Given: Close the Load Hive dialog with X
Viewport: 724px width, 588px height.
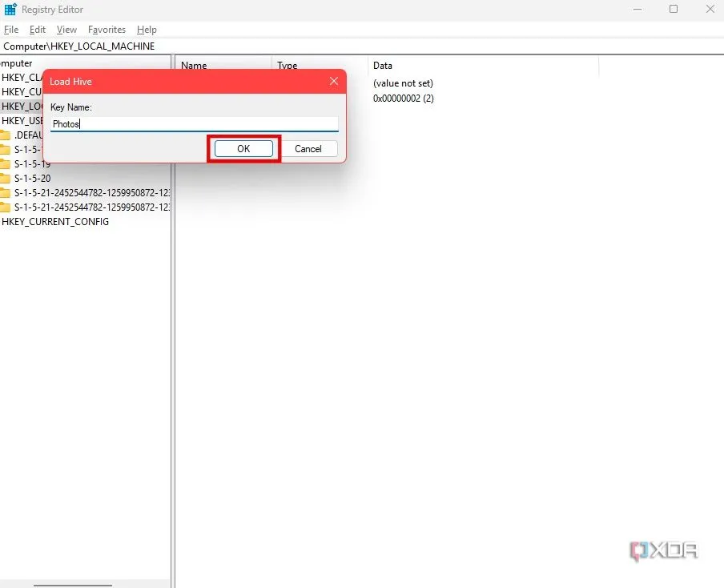Looking at the screenshot, I should (334, 81).
